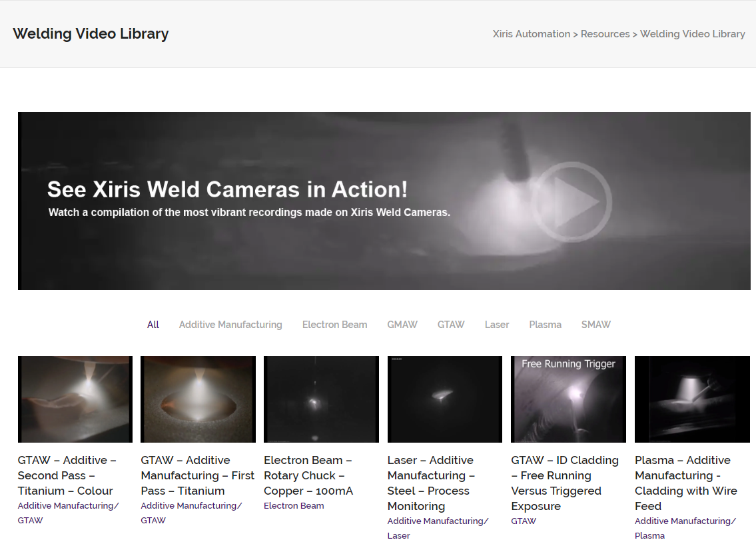This screenshot has width=756, height=548.
Task: Filter videos by Additive Manufacturing
Action: [230, 325]
